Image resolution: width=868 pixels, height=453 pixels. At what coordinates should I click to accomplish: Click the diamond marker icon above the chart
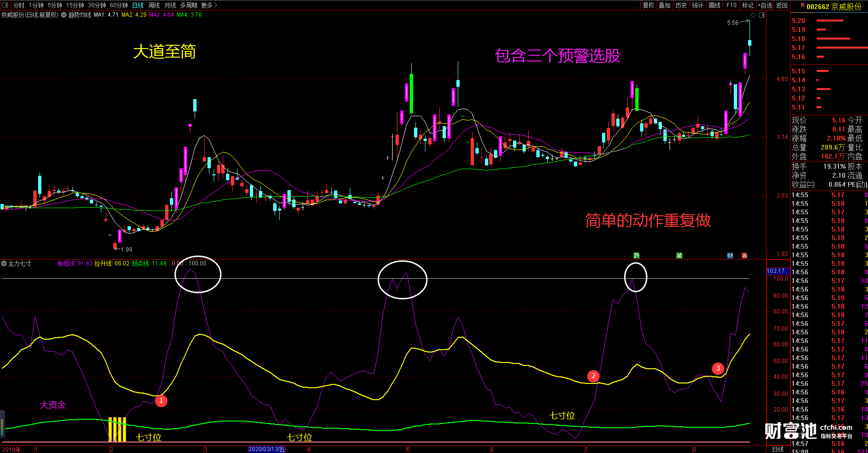(x=753, y=15)
